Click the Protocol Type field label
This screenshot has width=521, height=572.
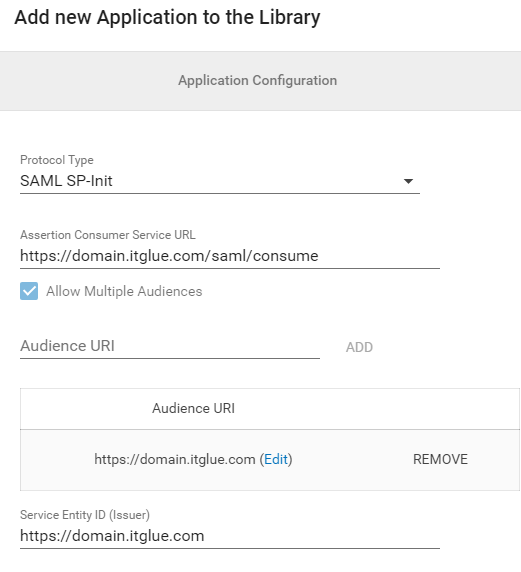tap(57, 160)
